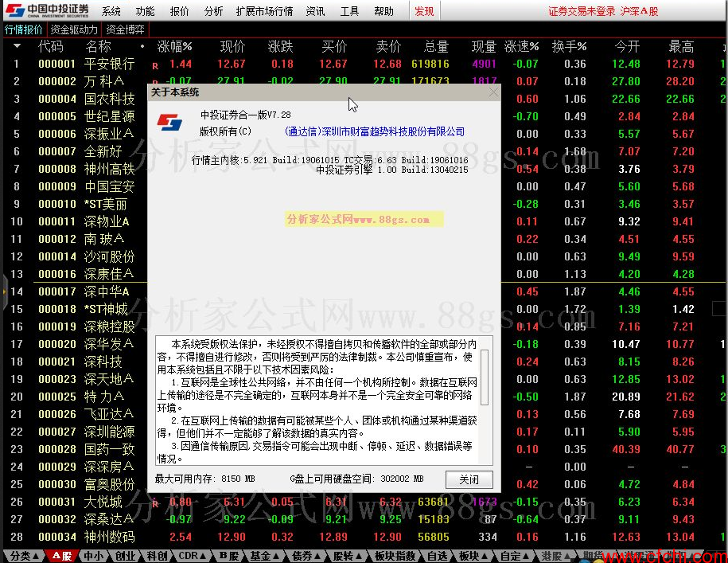Open the 工具 menu
728x563 pixels.
[349, 11]
